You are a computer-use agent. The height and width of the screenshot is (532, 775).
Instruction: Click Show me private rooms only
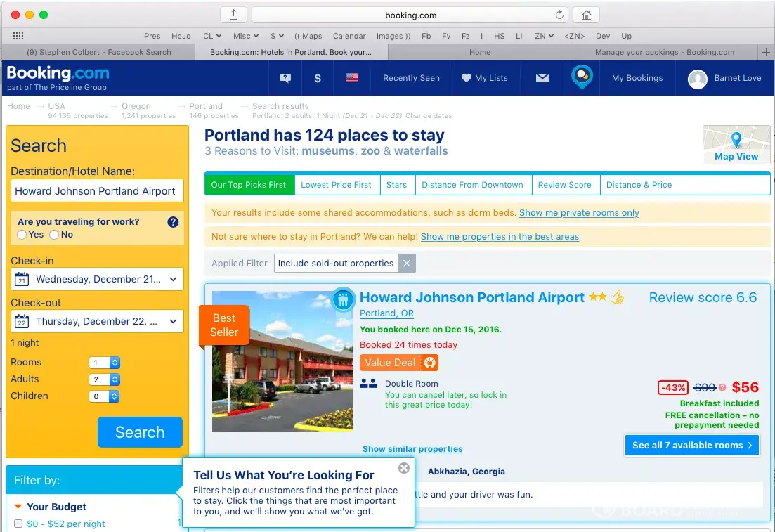(579, 213)
